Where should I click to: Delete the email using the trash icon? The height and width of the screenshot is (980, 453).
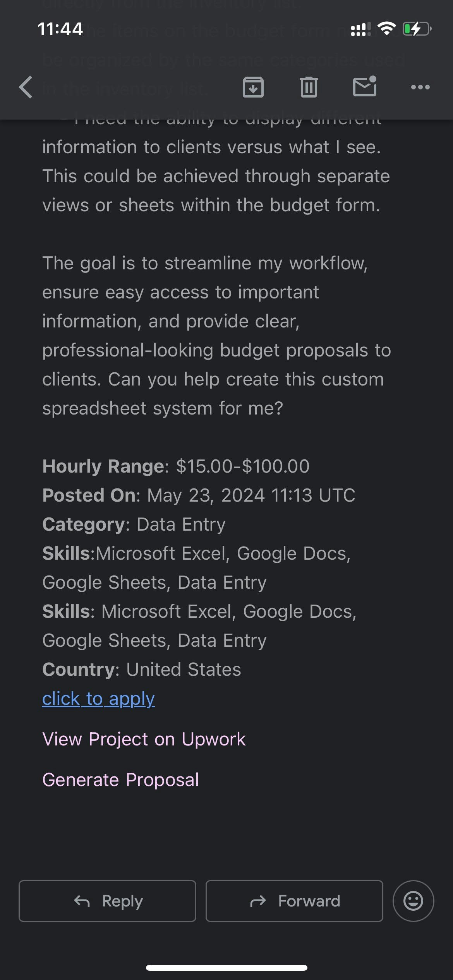[309, 87]
